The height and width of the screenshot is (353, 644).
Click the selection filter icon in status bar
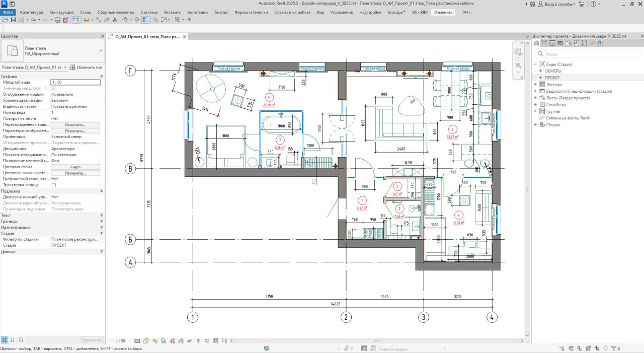tap(614, 348)
